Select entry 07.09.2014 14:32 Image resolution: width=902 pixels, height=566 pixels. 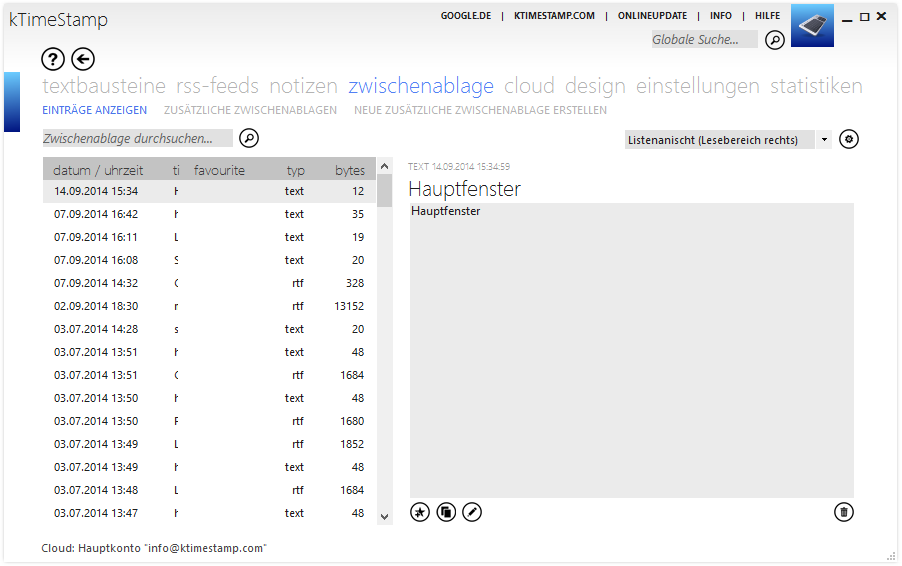coord(209,283)
